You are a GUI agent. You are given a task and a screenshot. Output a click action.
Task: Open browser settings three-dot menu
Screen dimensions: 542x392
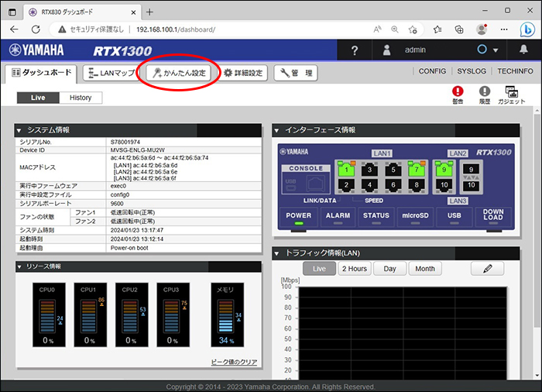[504, 29]
